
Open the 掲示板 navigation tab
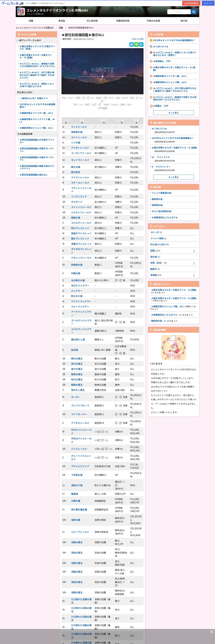(184, 21)
